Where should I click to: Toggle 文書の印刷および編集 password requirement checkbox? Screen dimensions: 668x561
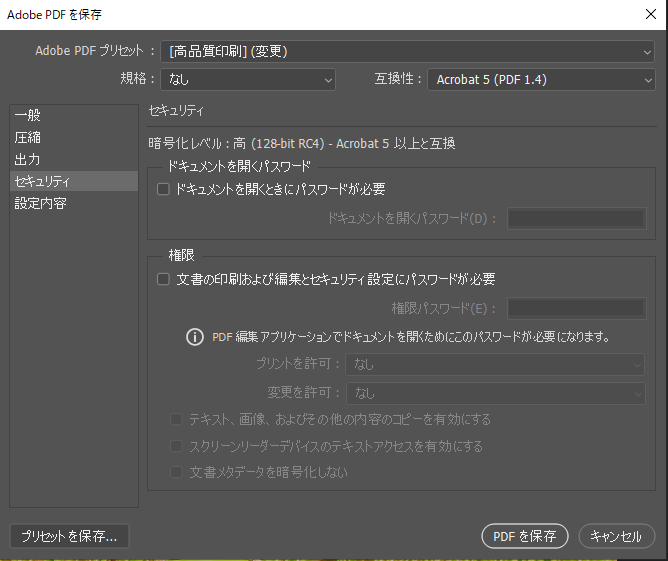coord(164,280)
